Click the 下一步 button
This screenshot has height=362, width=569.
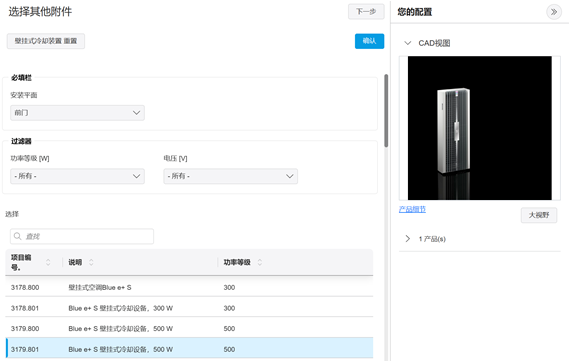(366, 12)
